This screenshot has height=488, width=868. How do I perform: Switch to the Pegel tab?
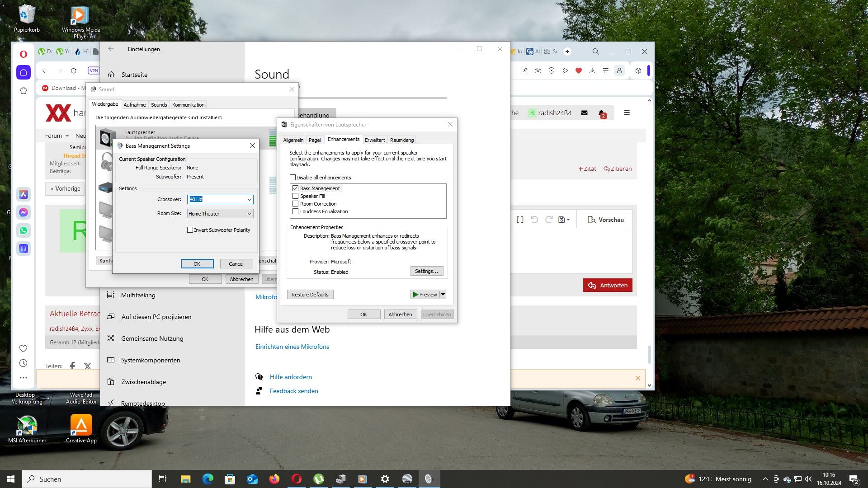click(315, 140)
